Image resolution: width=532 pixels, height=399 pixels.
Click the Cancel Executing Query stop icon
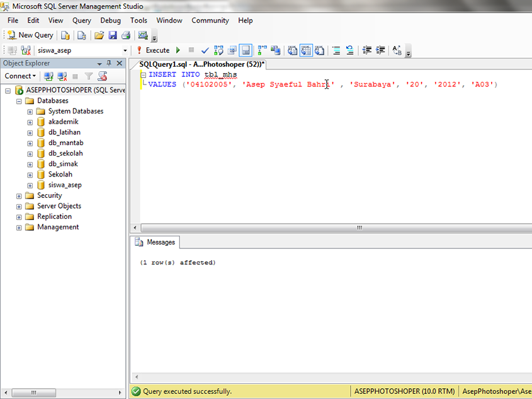(191, 50)
